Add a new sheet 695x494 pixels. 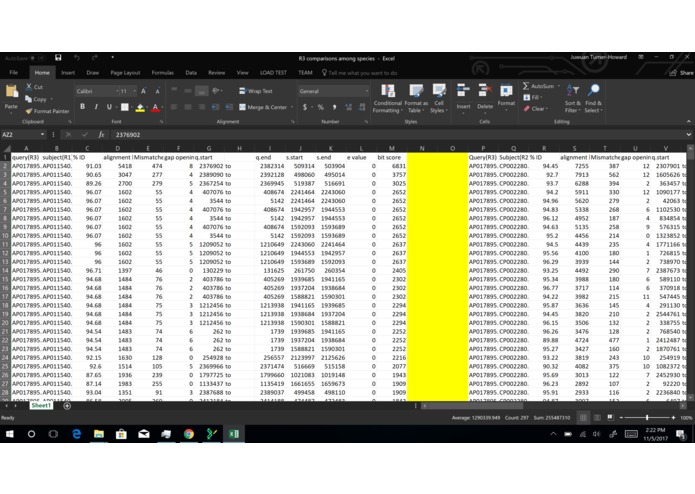tap(67, 406)
